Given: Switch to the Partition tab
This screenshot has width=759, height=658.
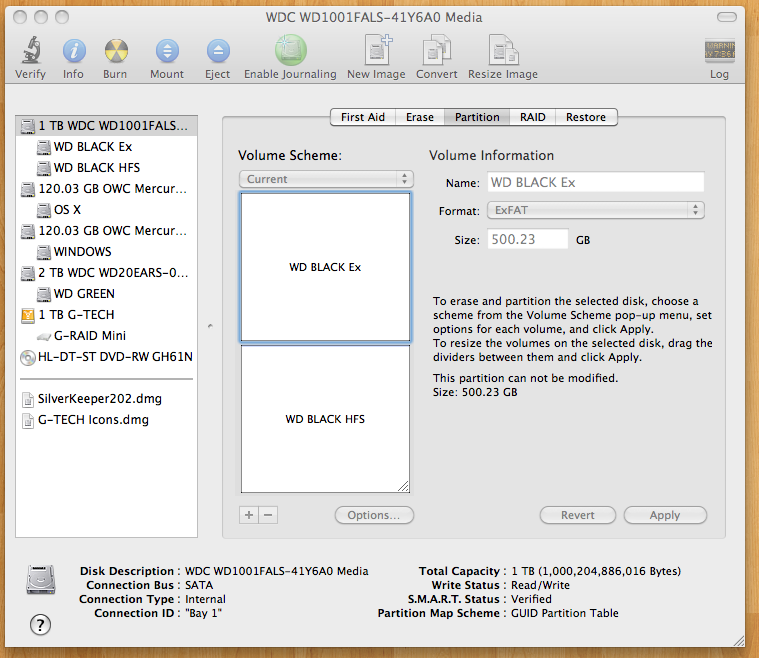Looking at the screenshot, I should [x=477, y=117].
